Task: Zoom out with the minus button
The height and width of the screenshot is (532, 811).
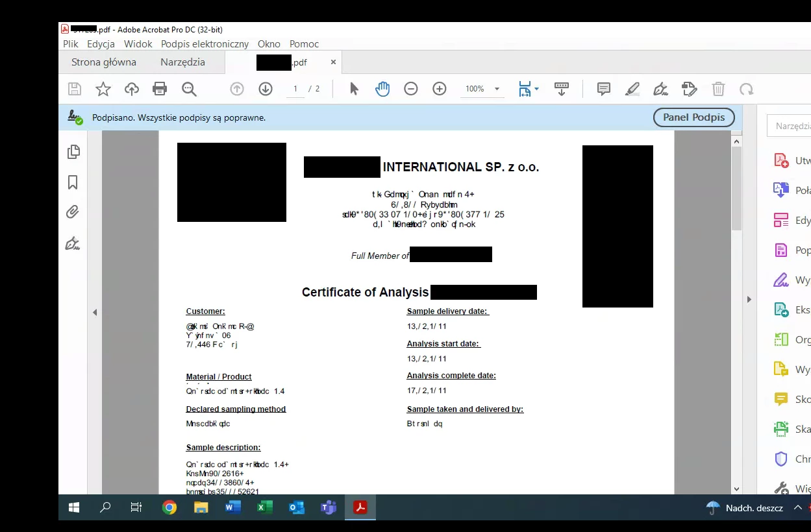Action: (x=411, y=89)
